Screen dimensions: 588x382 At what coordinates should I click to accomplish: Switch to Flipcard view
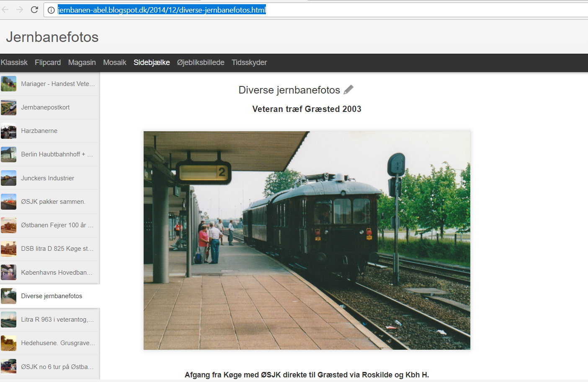click(x=48, y=62)
